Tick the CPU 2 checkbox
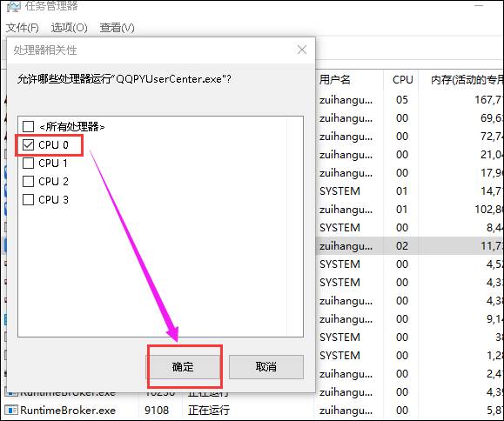Image resolution: width=504 pixels, height=421 pixels. click(28, 182)
